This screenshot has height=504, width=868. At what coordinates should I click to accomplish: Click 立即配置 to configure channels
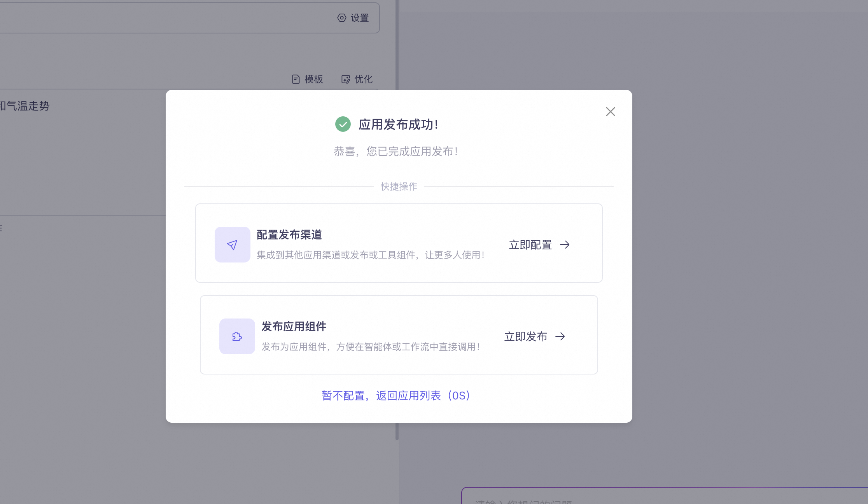pyautogui.click(x=530, y=245)
